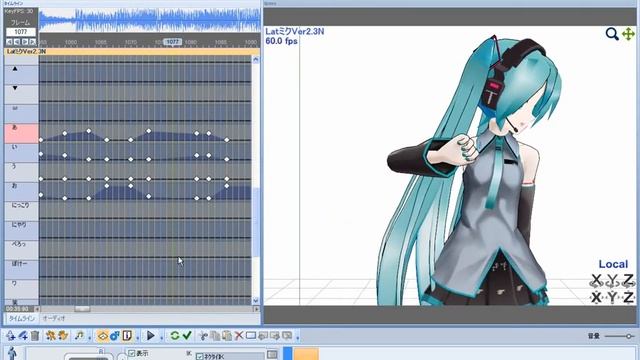
Task: Click the copy keyframes icon
Action: [215, 336]
